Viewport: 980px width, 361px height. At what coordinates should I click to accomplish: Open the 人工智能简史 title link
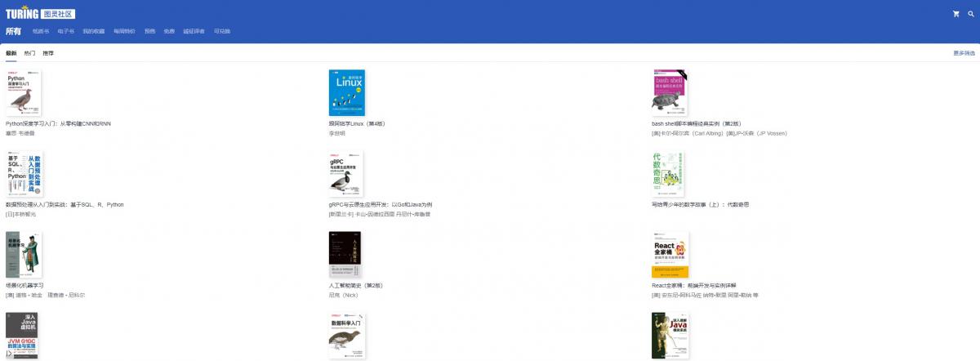point(356,286)
